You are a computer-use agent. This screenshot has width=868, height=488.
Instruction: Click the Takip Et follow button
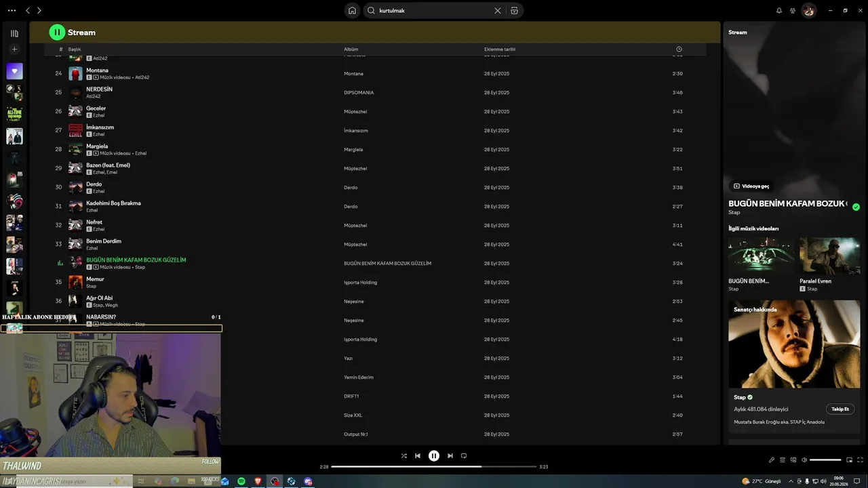tap(840, 409)
